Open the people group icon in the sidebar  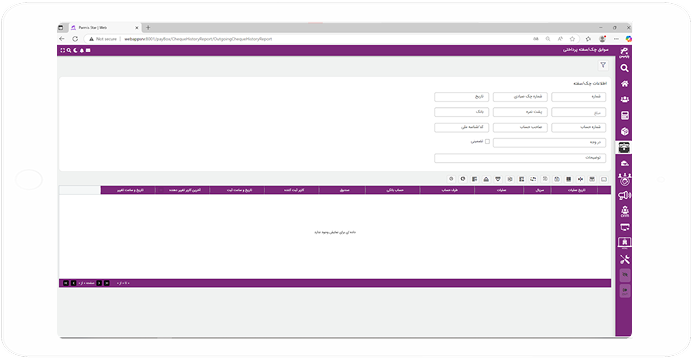tap(624, 100)
